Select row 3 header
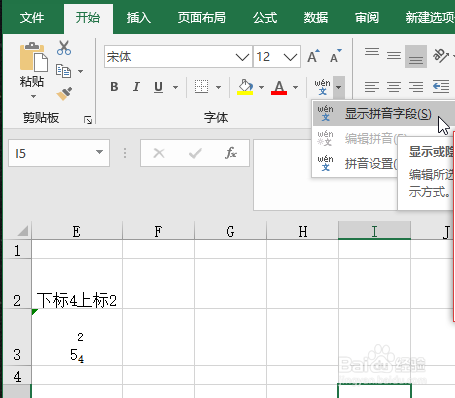Viewport: 455px width, 398px height. (x=17, y=337)
